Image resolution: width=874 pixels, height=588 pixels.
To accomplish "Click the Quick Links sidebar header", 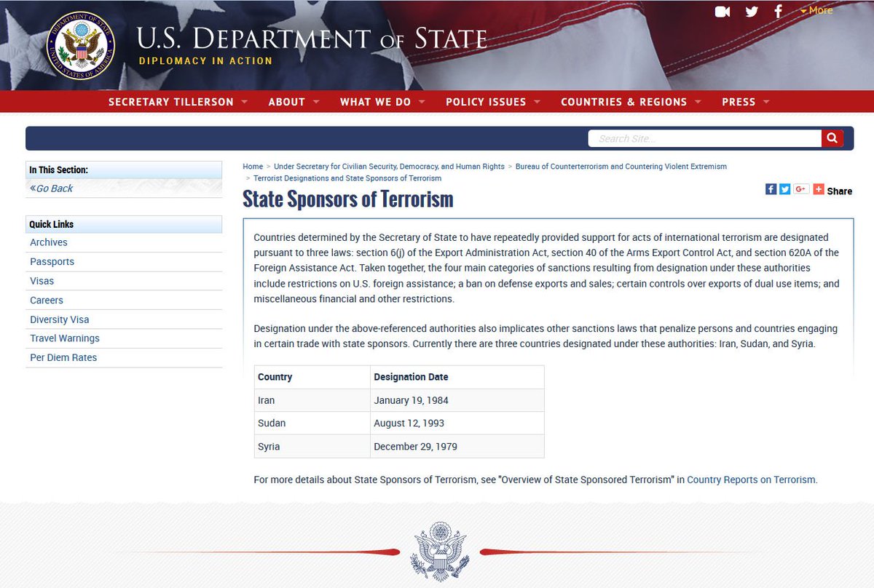I will [x=124, y=224].
